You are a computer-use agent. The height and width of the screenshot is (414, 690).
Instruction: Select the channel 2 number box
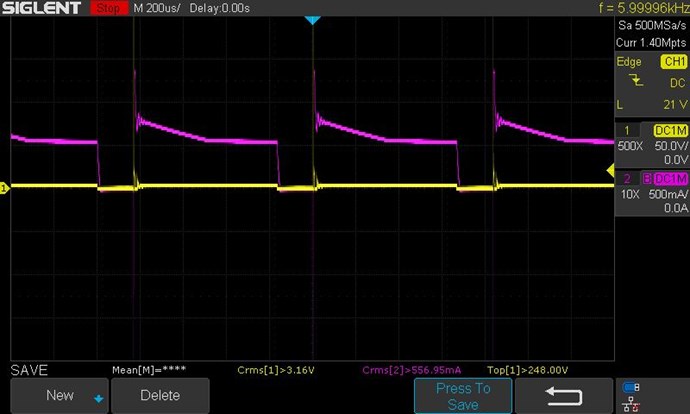[x=627, y=179]
